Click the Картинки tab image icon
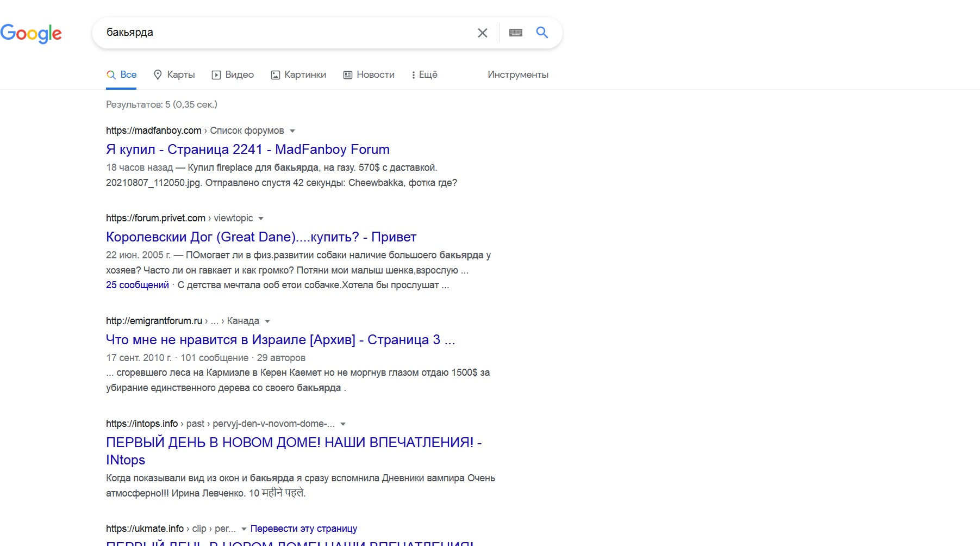 point(276,75)
